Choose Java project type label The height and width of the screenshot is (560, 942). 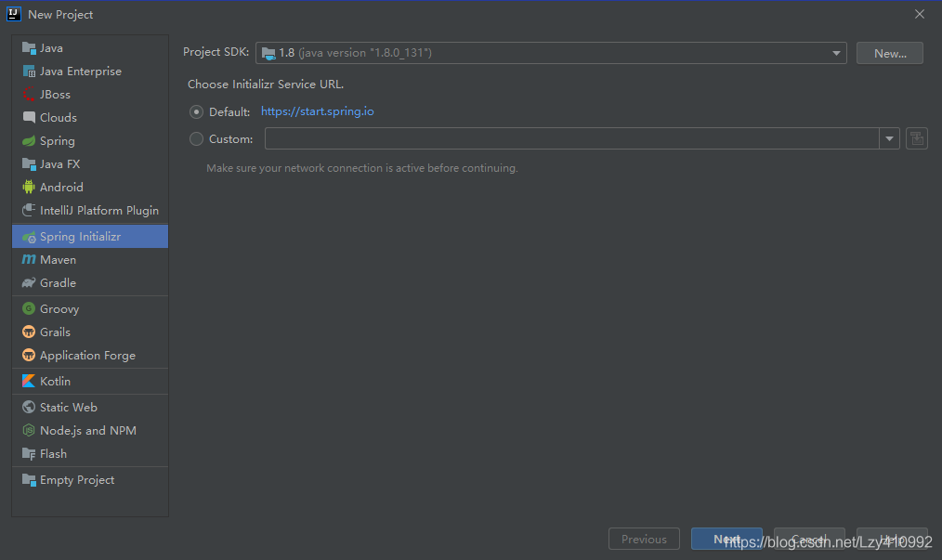51,48
